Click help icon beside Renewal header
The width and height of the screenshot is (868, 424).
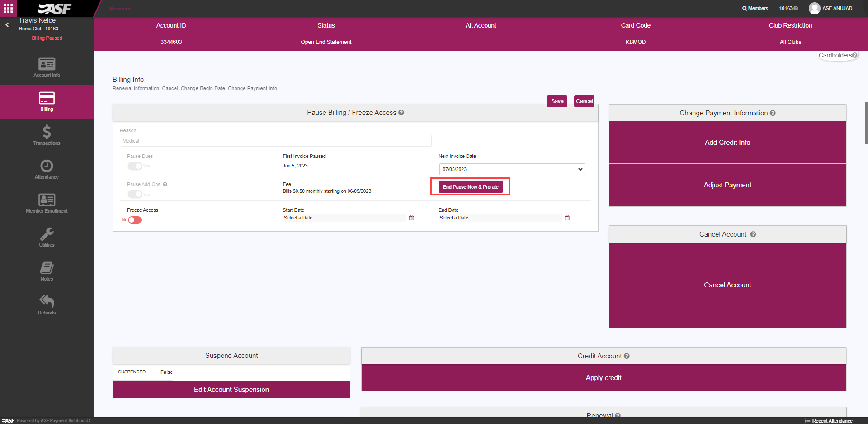coord(618,415)
